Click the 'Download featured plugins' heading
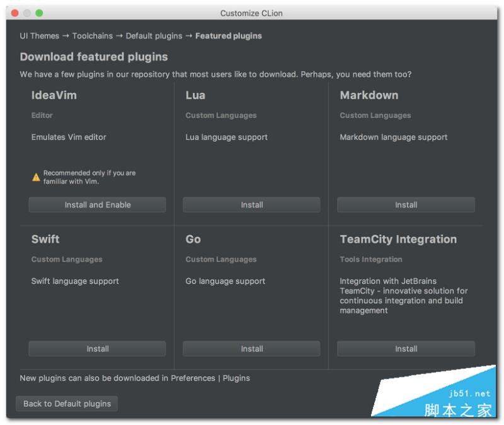 click(x=94, y=57)
